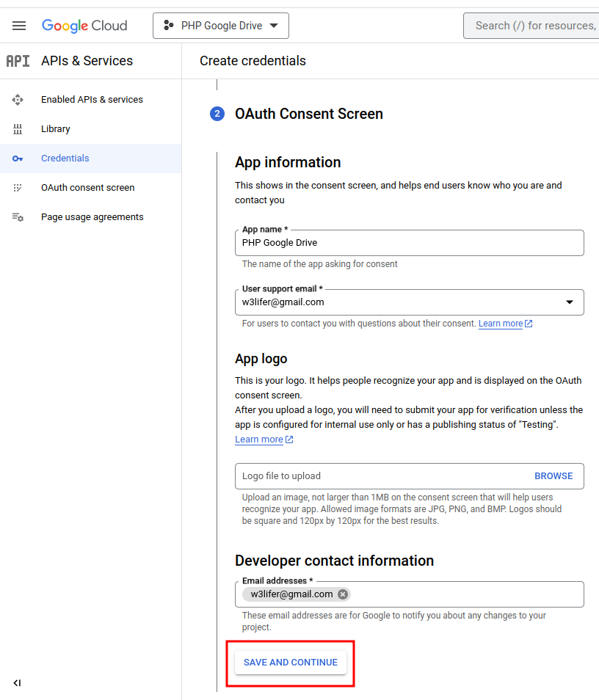Select OAuth consent screen in sidebar
The image size is (599, 700).
(x=87, y=188)
